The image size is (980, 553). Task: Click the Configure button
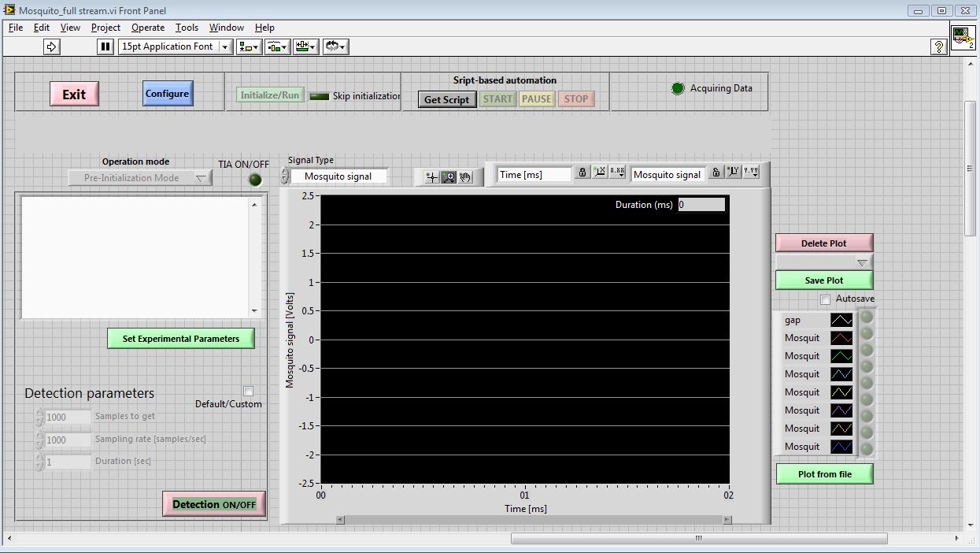[x=167, y=94]
